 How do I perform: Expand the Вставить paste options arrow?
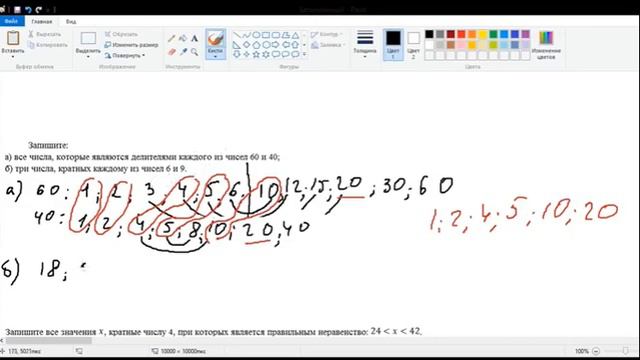[x=13, y=56]
